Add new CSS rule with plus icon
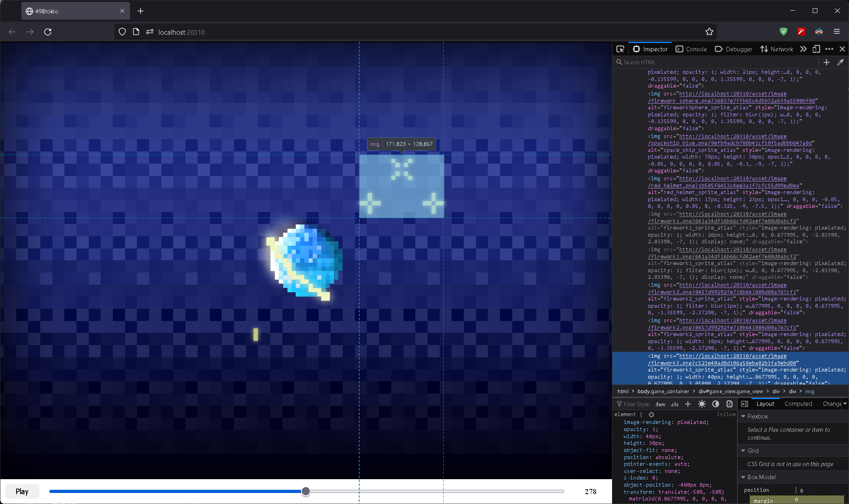849x504 pixels. [688, 404]
